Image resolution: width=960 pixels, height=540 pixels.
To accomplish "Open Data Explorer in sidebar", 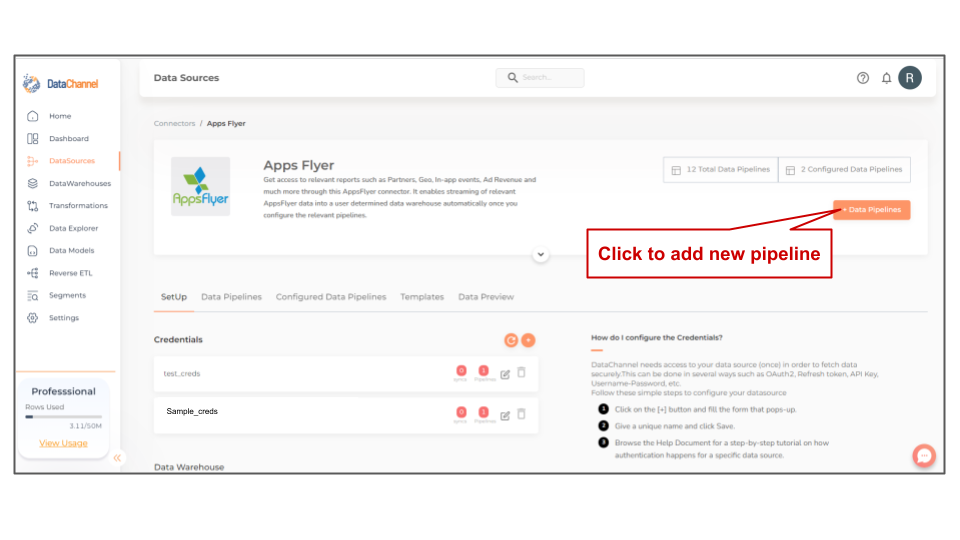I will (x=73, y=228).
